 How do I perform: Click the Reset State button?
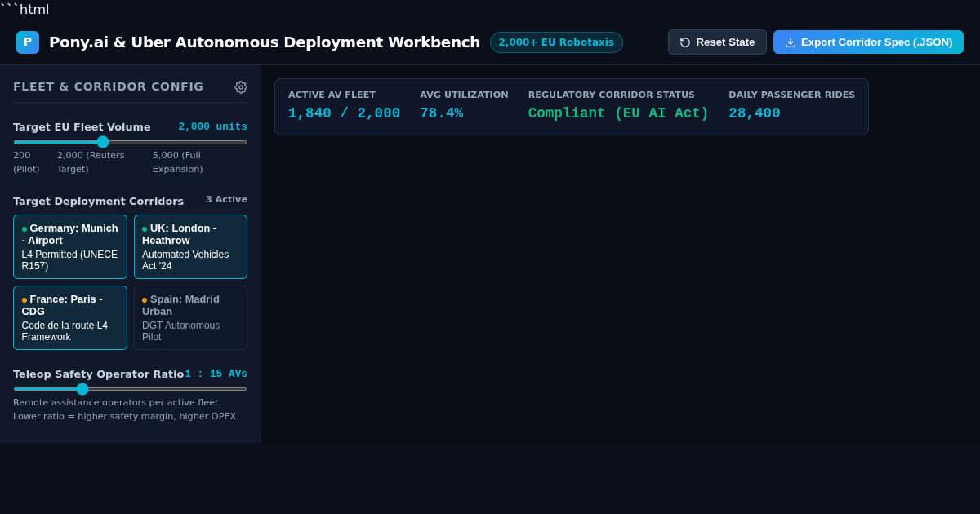[x=717, y=42]
